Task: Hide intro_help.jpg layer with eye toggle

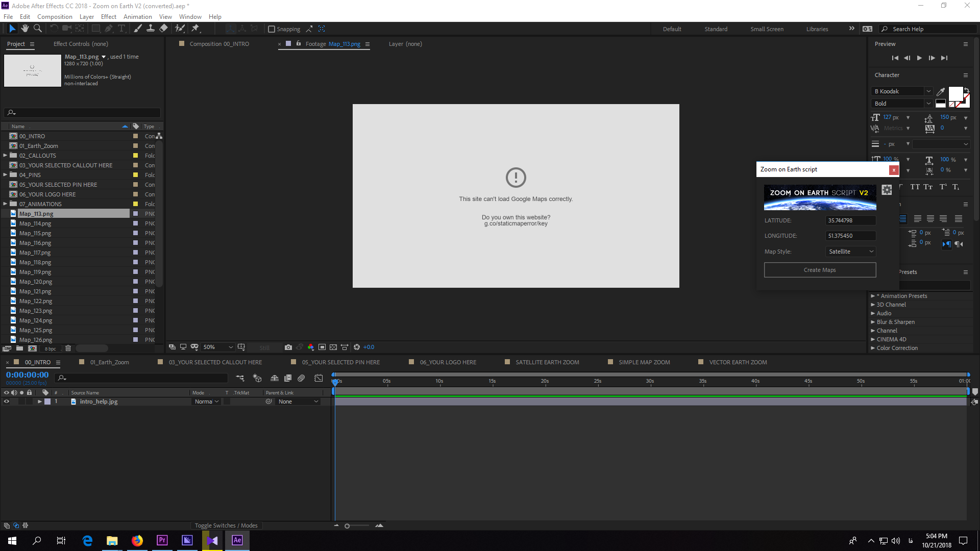Action: (7, 402)
